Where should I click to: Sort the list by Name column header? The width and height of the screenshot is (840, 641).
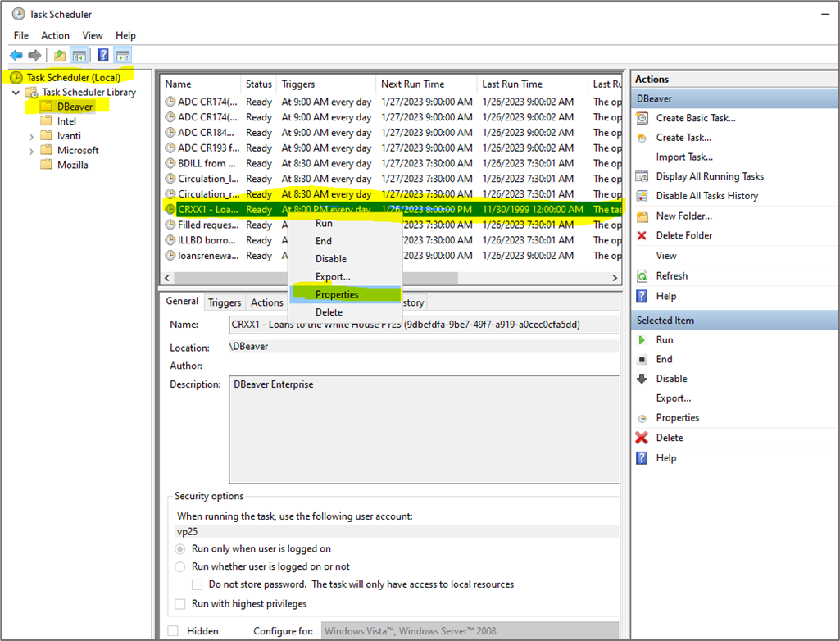click(200, 84)
